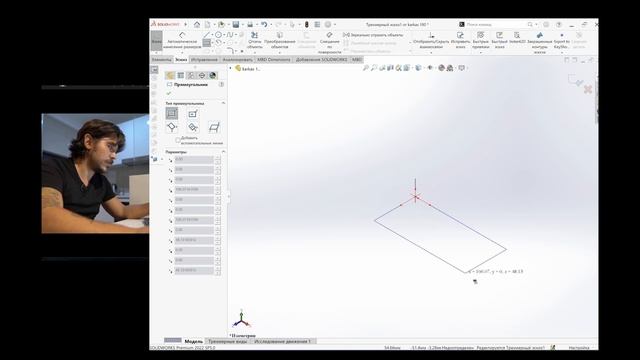
Task: Enable Add construction lines checkbox
Action: coord(178,140)
